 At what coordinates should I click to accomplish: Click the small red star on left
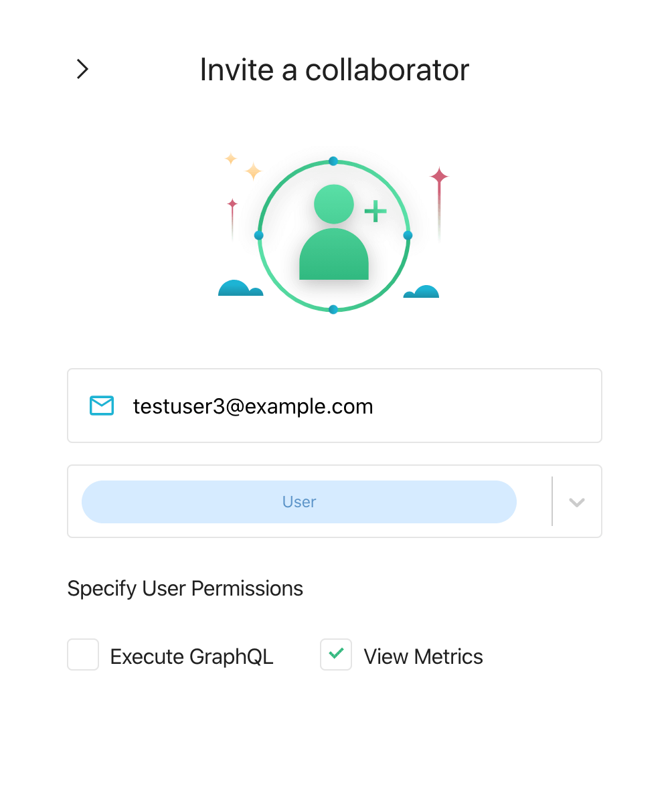click(232, 203)
